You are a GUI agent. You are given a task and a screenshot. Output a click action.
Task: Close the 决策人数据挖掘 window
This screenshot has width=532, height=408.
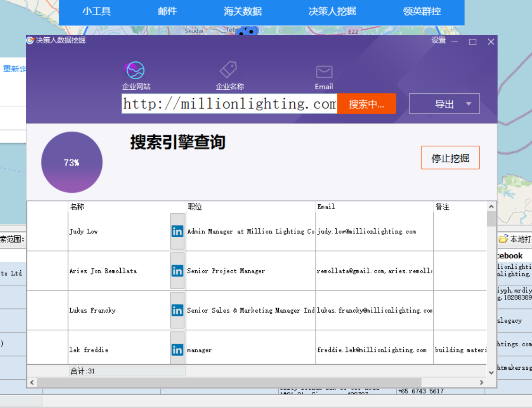coord(490,42)
